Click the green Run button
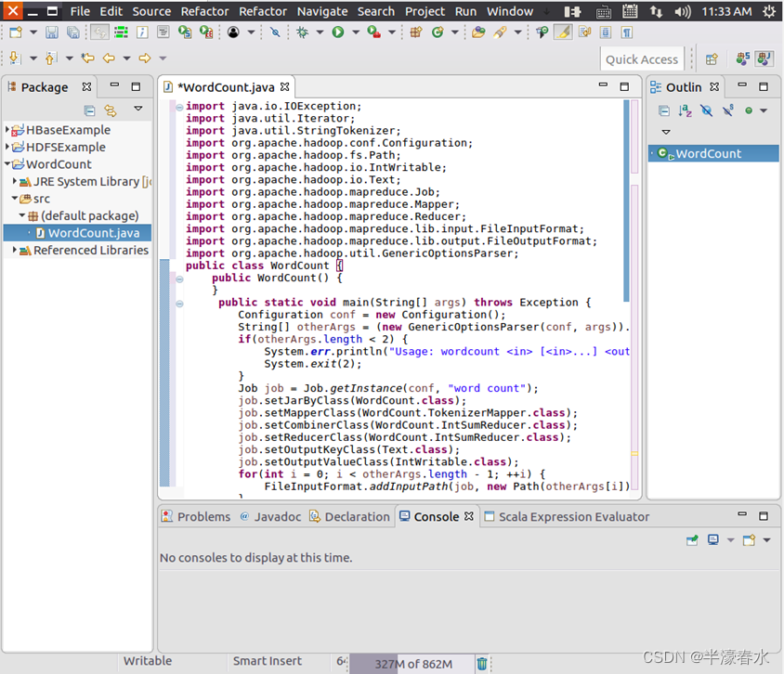This screenshot has width=784, height=674. tap(338, 32)
